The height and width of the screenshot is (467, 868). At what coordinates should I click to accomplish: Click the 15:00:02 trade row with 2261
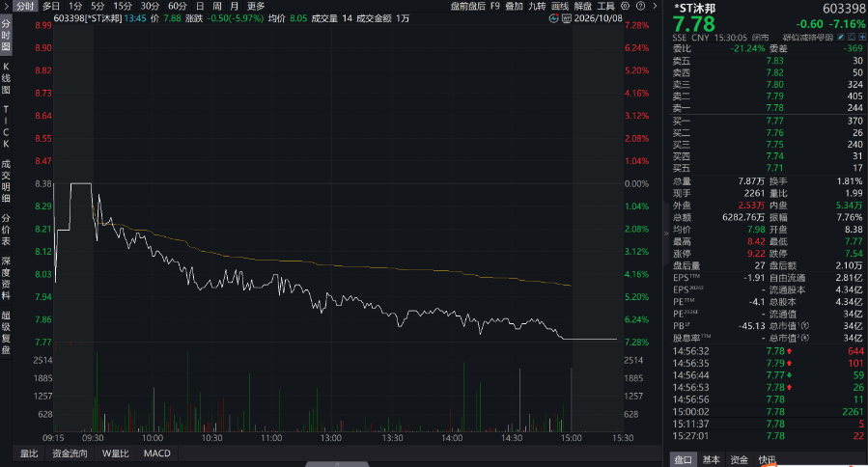(x=768, y=412)
